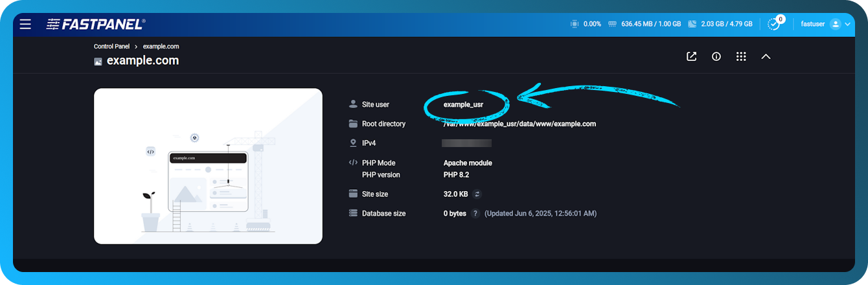Click the Apache module PHP mode value
Viewport: 868px width, 285px height.
[467, 163]
